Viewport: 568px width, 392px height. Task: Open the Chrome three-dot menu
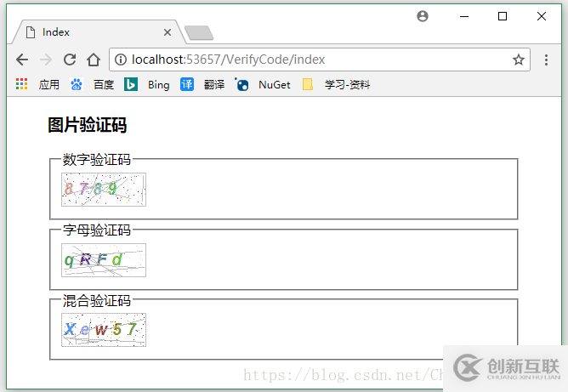547,60
